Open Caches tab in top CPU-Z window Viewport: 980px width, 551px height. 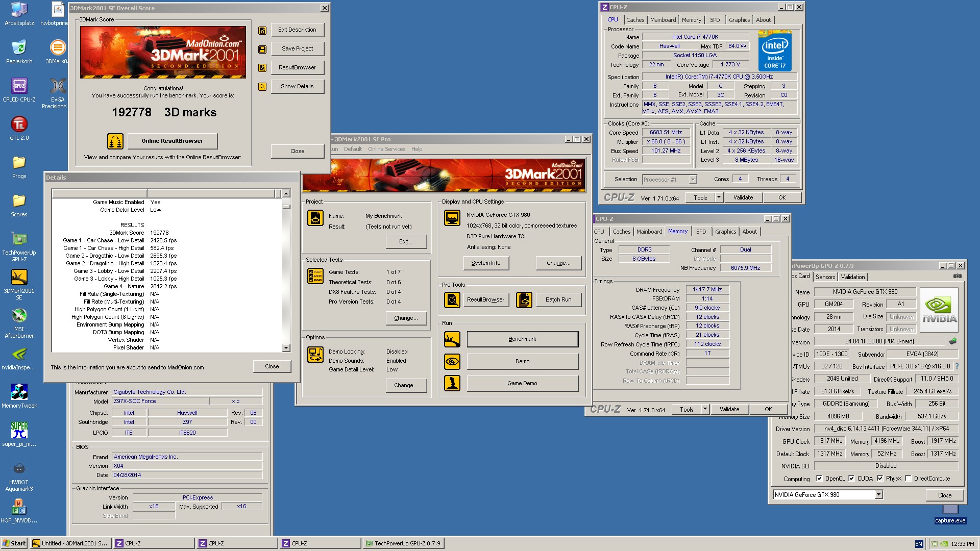635,20
